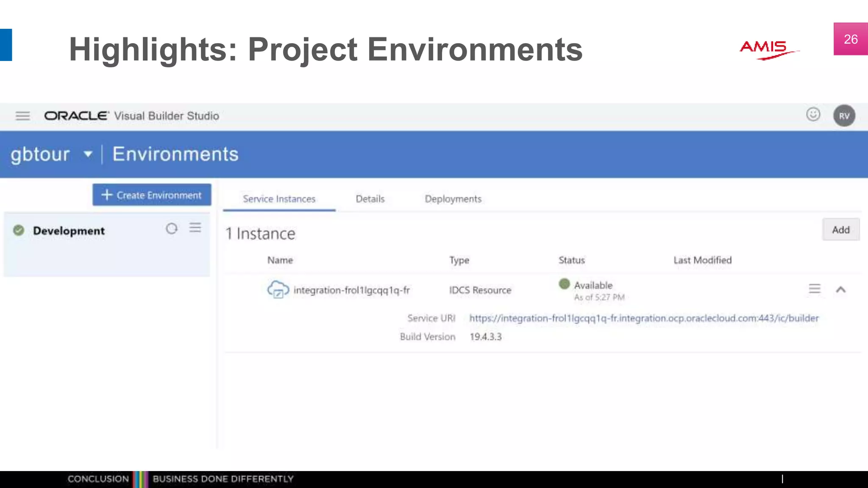Viewport: 868px width, 488px height.
Task: Click the Status column header
Action: [x=571, y=260]
